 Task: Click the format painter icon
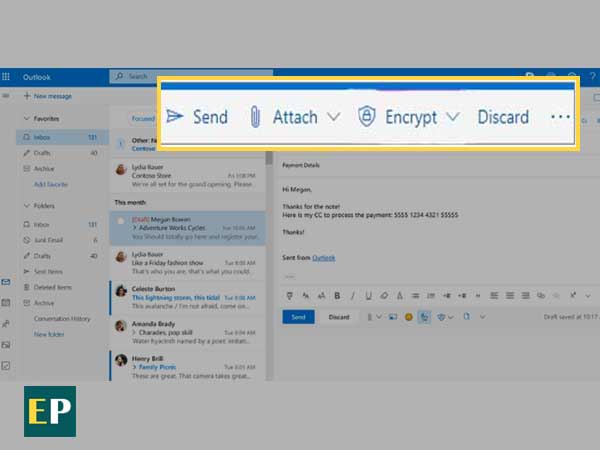pyautogui.click(x=290, y=295)
